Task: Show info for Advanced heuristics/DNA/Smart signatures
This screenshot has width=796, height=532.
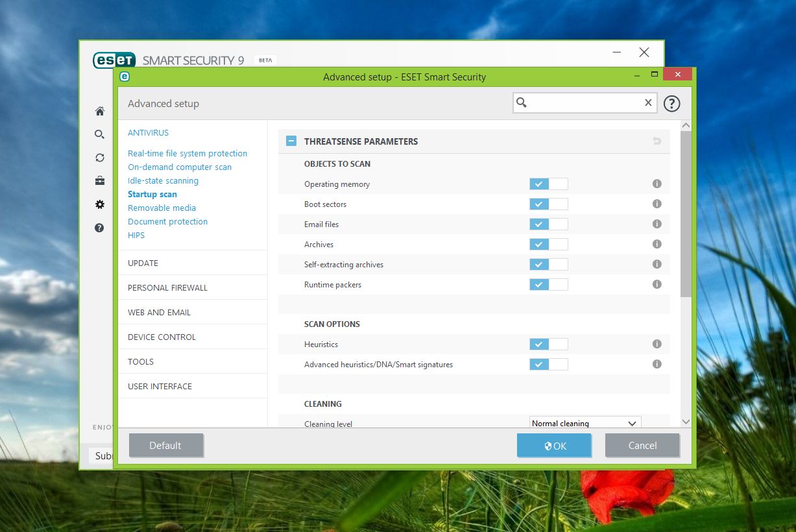Action: coord(657,364)
